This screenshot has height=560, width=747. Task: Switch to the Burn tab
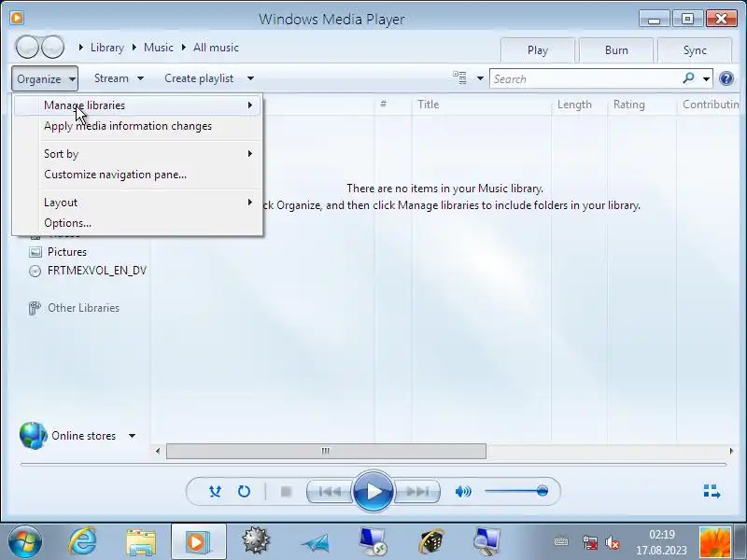[616, 50]
